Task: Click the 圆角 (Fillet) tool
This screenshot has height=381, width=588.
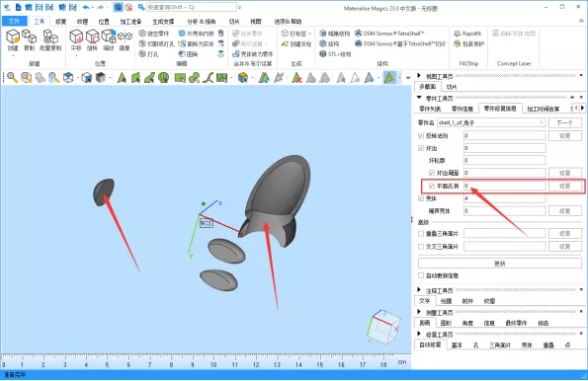Action: 188,54
